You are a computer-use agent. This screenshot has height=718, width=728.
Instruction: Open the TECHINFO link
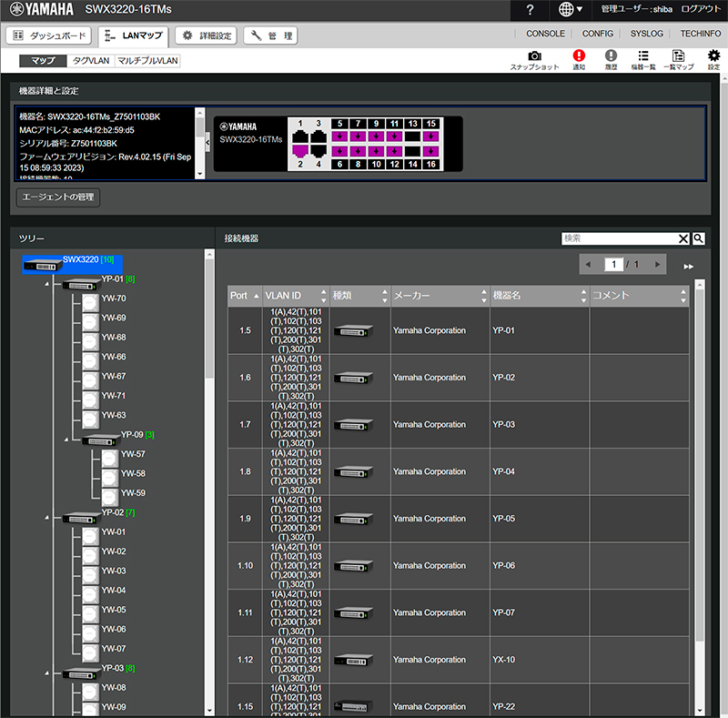[700, 34]
